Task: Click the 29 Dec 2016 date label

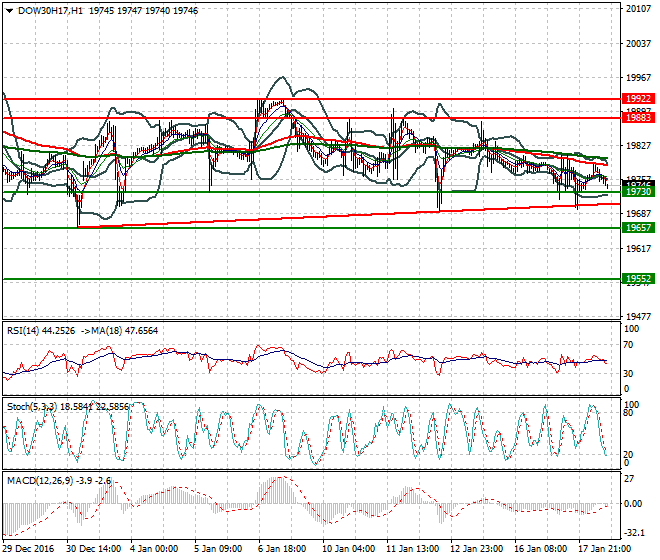Action: (28, 549)
